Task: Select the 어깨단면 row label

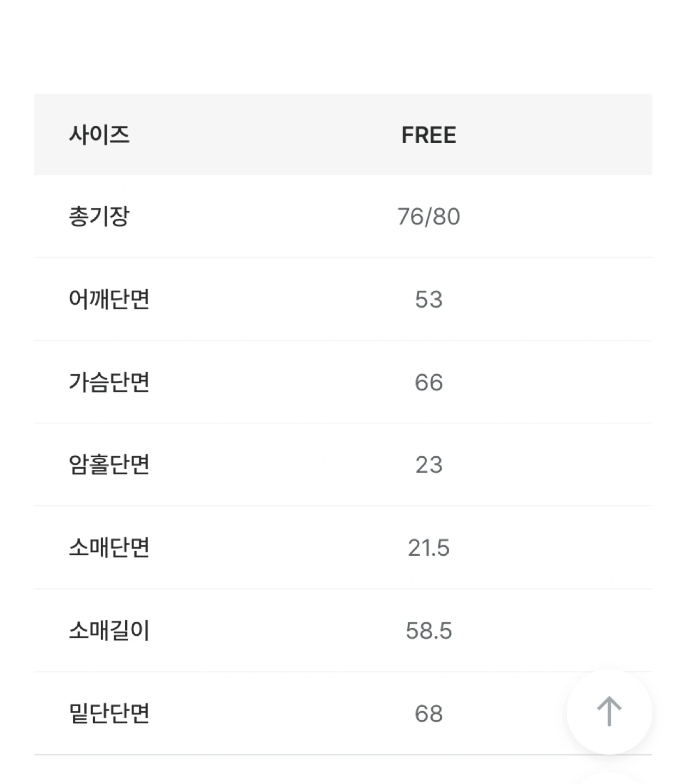Action: click(109, 299)
